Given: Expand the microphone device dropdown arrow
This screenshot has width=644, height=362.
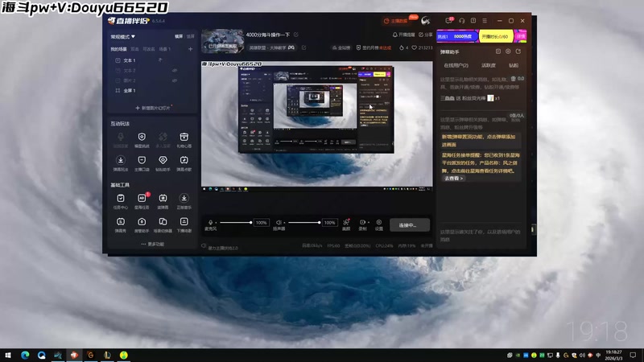Looking at the screenshot, I should pyautogui.click(x=216, y=223).
